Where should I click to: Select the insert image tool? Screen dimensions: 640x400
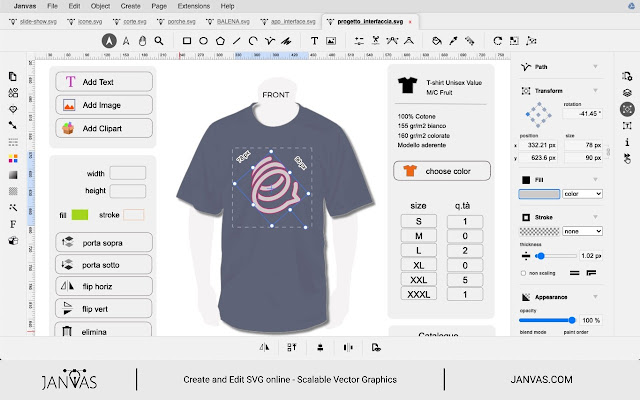tap(332, 41)
